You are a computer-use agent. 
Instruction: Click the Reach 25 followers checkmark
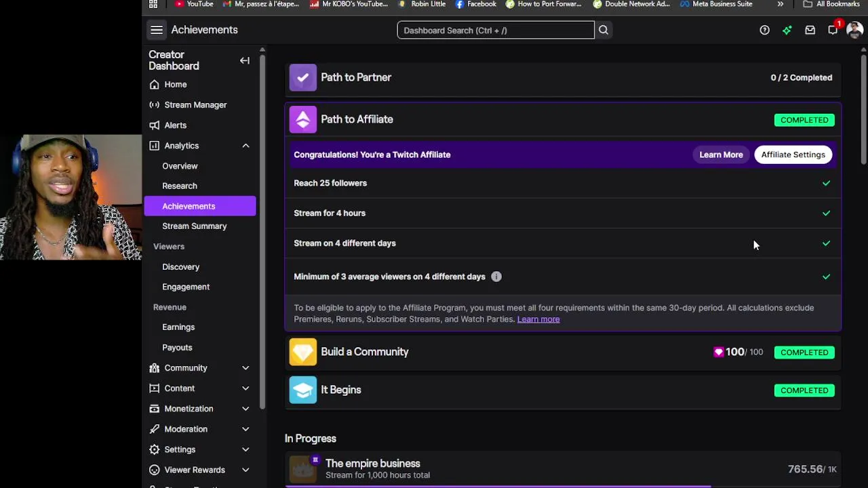pos(826,183)
